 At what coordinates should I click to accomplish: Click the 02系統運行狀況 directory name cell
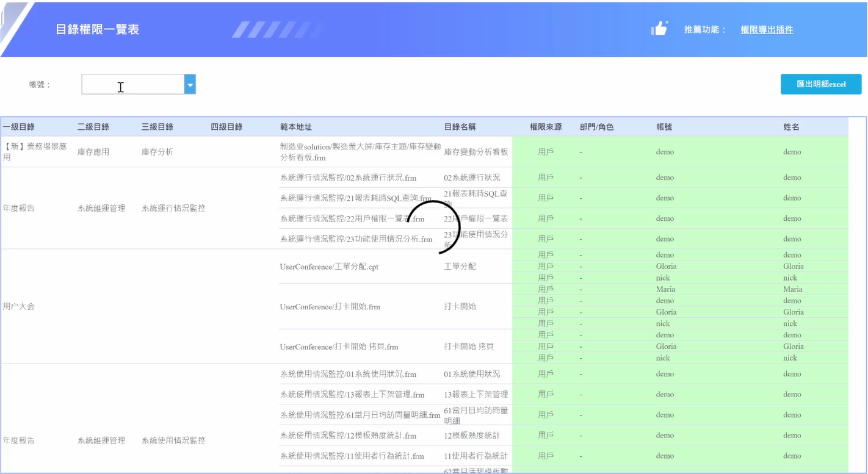pos(472,178)
